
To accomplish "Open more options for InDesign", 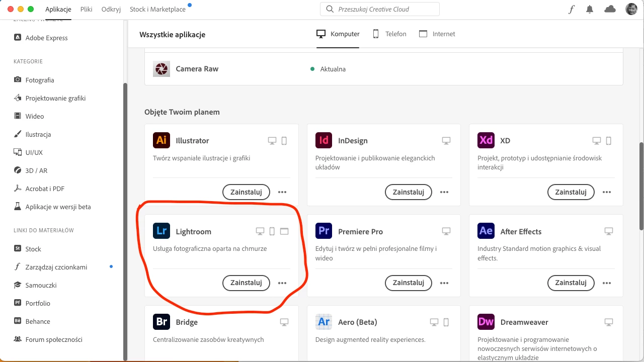I will 444,192.
